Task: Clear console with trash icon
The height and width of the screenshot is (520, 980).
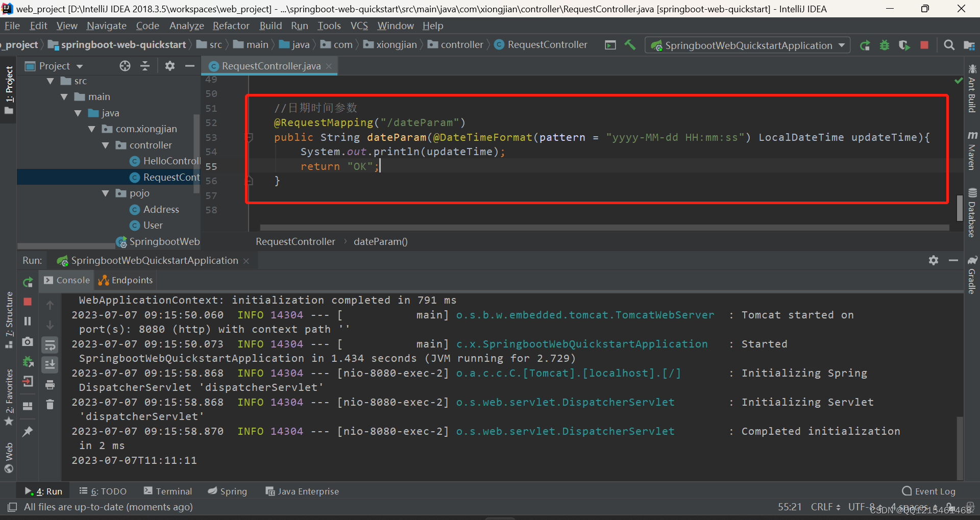Action: pos(50,405)
